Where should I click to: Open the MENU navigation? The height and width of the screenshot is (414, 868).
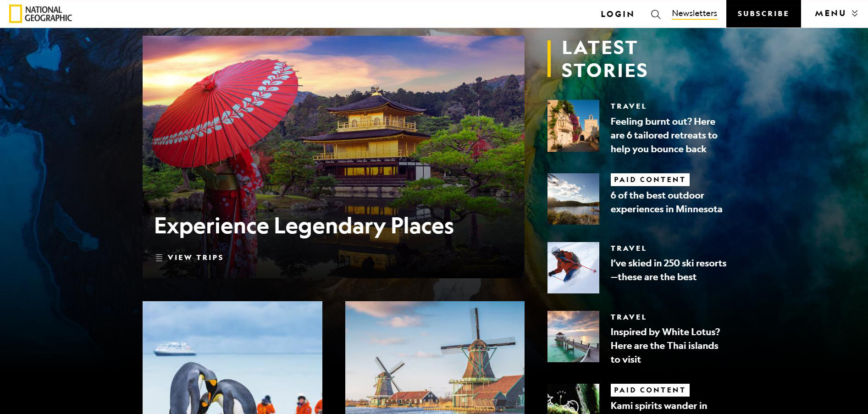click(x=836, y=13)
